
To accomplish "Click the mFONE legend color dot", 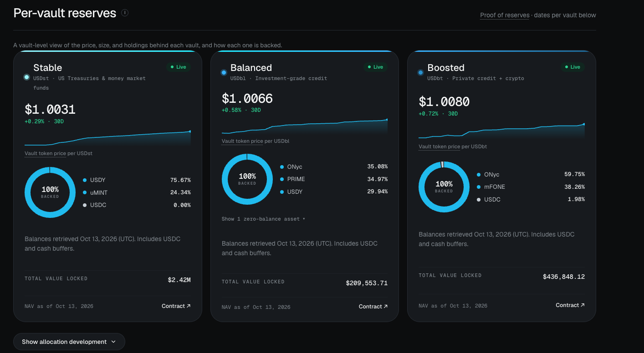I will coord(479,187).
